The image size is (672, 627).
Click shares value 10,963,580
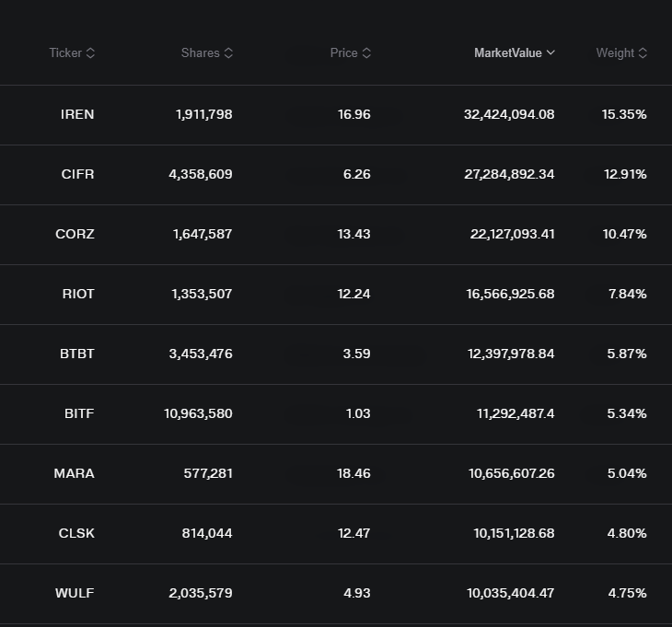coord(198,413)
